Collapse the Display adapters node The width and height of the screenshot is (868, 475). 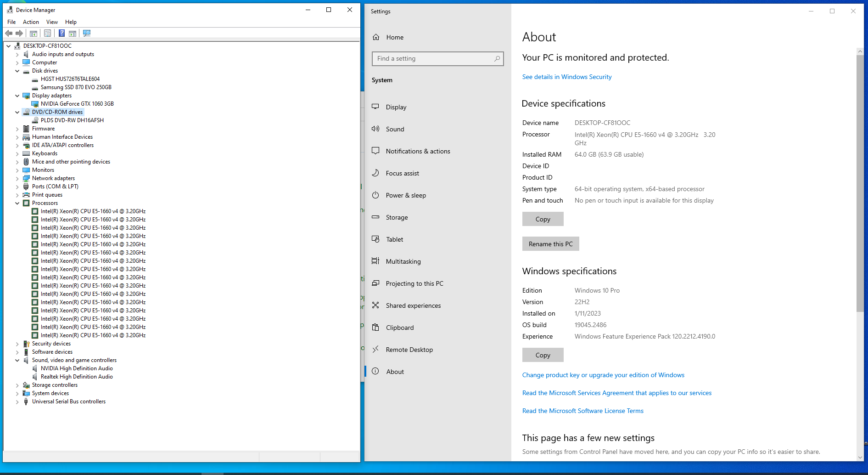click(x=17, y=96)
